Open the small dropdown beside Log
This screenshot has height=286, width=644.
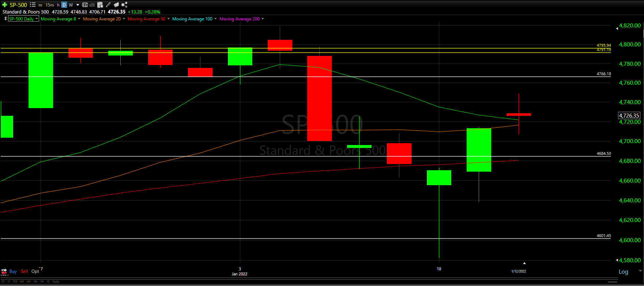[640, 271]
